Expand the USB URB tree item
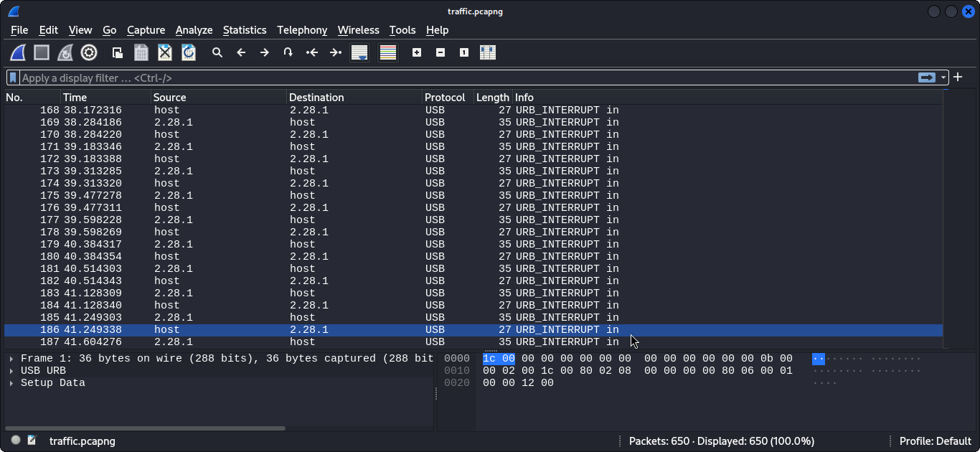This screenshot has height=452, width=980. pos(12,370)
